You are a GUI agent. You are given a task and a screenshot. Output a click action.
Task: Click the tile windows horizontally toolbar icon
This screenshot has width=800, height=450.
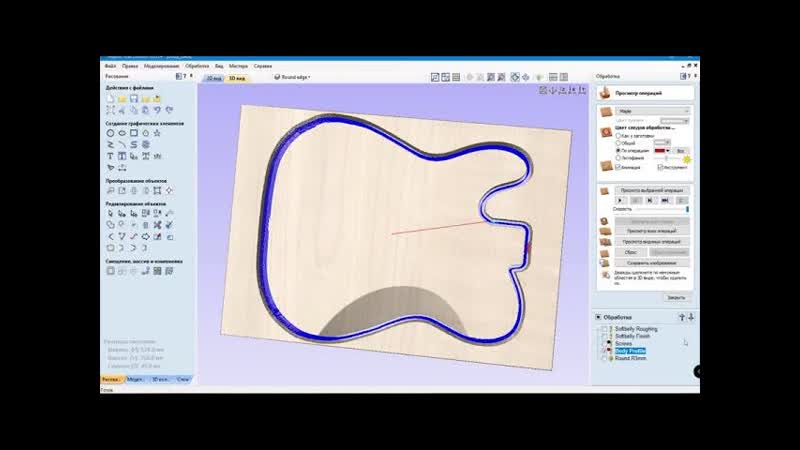553,77
